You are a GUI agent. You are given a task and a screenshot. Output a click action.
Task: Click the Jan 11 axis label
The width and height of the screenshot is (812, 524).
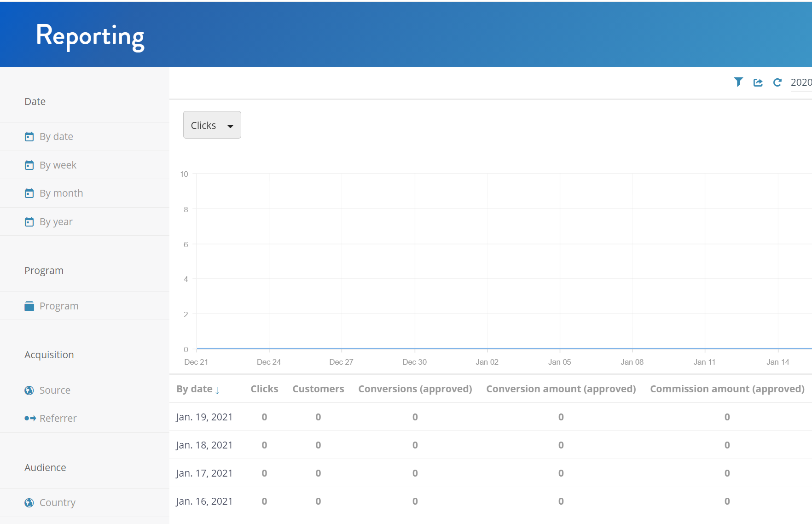coord(704,362)
